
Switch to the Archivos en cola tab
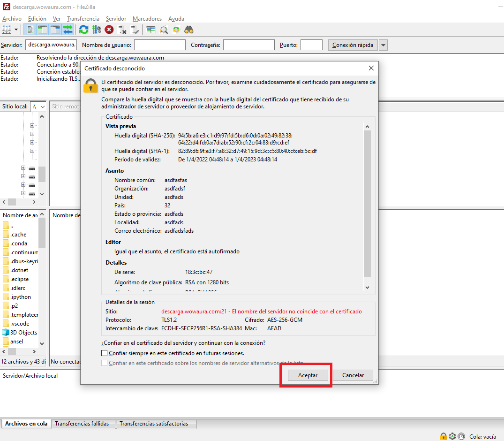point(26,424)
